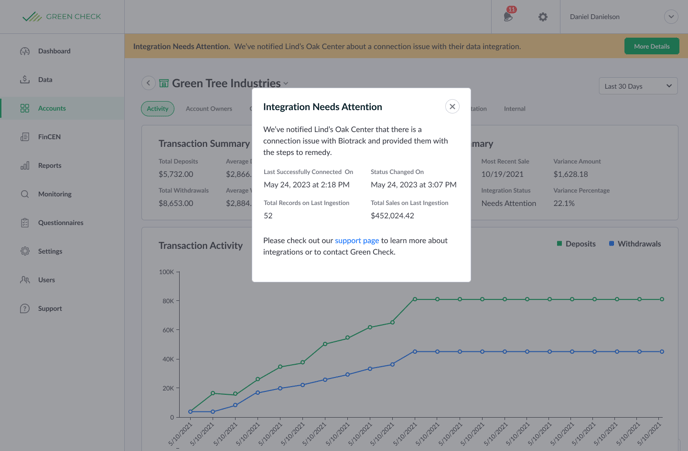The image size is (688, 451).
Task: Open the Dashboard sidebar icon
Action: [x=25, y=51]
